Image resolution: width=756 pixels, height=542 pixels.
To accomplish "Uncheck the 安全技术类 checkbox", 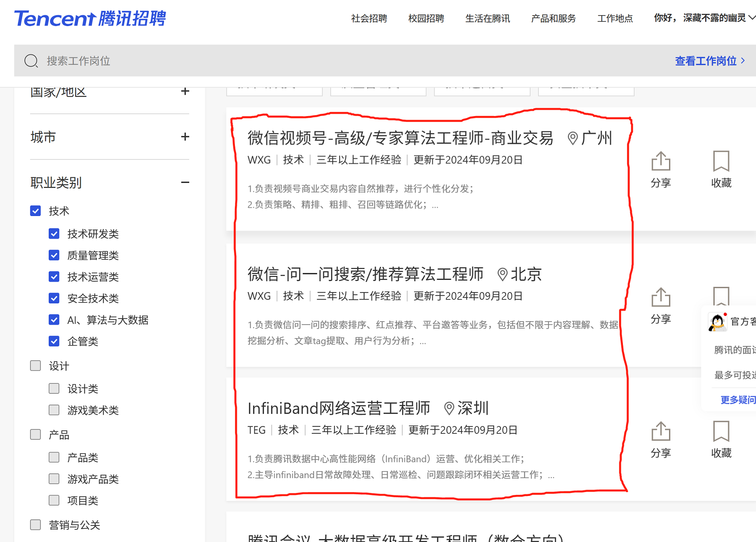I will click(54, 298).
